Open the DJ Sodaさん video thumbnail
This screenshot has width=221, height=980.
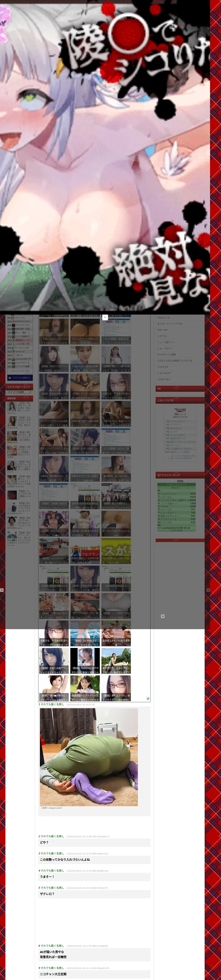pos(85,633)
